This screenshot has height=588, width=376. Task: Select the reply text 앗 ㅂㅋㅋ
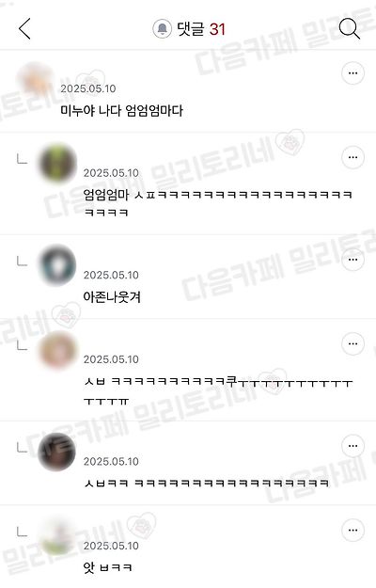(108, 567)
